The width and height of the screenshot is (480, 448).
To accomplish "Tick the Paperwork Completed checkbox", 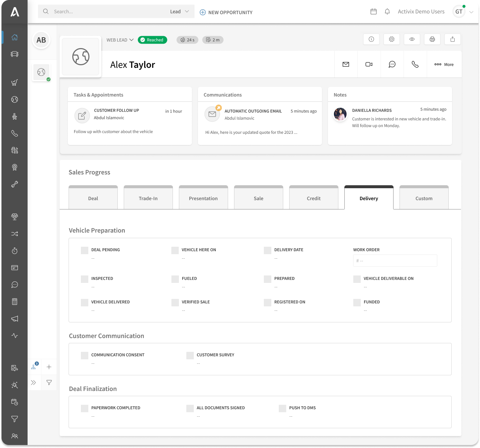I will point(85,408).
